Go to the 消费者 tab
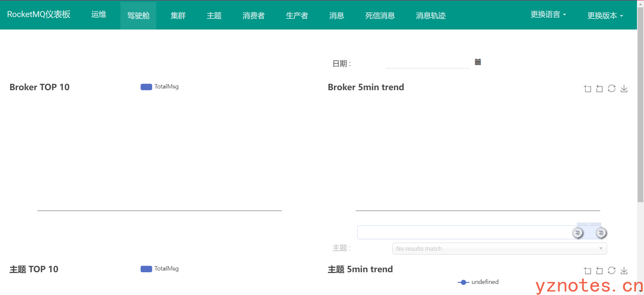The image size is (644, 295). (253, 15)
